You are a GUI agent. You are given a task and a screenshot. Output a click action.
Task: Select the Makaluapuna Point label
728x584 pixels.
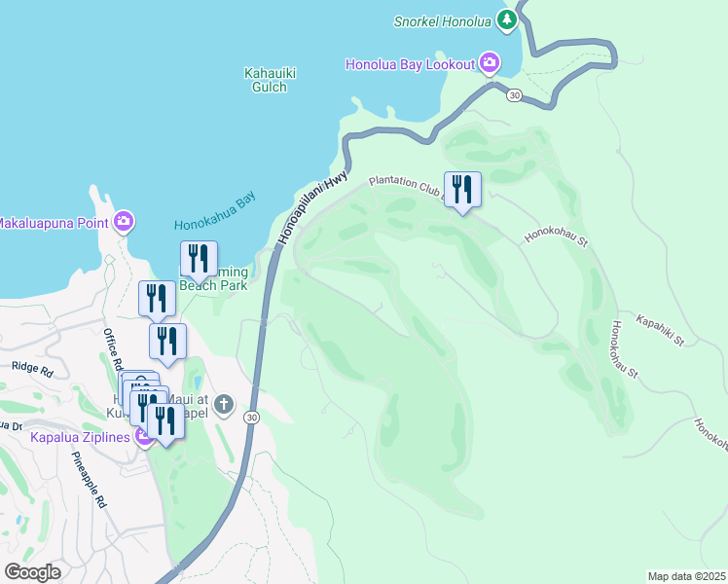tap(55, 223)
